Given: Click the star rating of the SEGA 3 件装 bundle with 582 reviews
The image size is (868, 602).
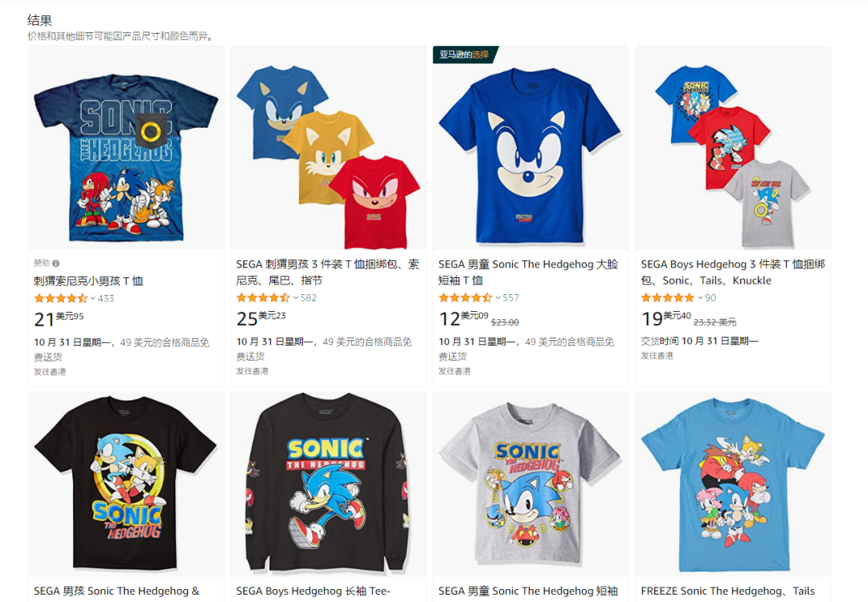Looking at the screenshot, I should [264, 298].
